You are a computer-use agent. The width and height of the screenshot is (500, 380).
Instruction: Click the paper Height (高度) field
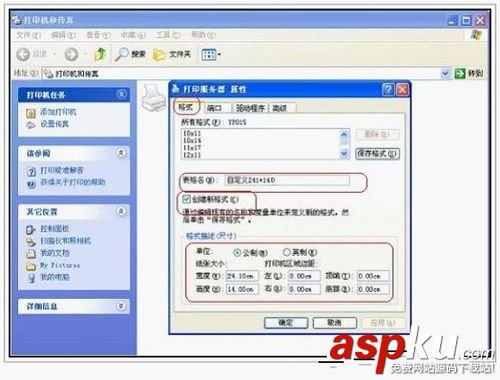click(x=242, y=289)
